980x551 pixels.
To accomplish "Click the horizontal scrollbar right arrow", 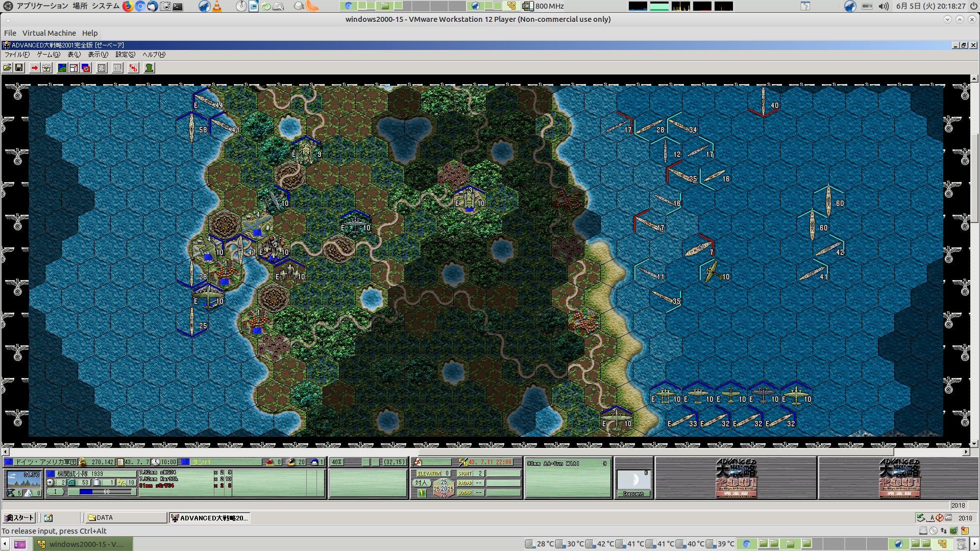I will click(x=966, y=452).
